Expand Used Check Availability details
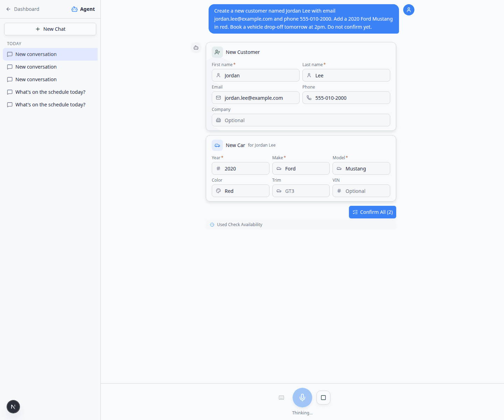504x420 pixels. pos(301,225)
